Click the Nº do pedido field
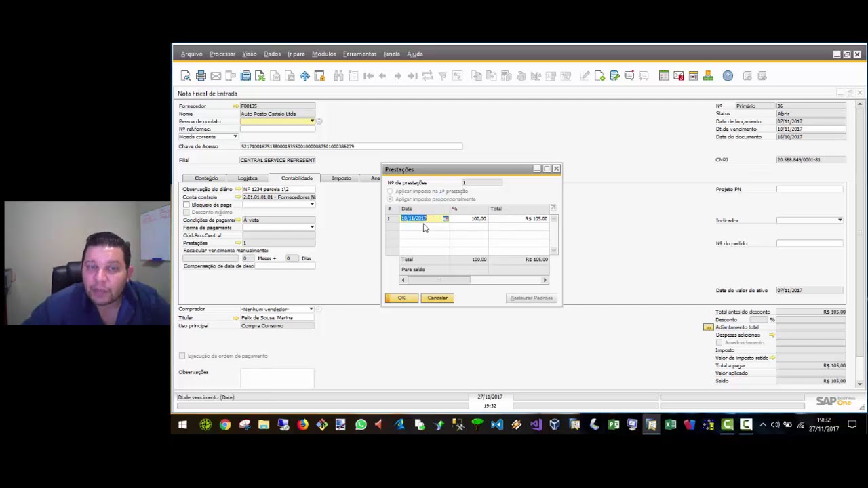 click(810, 243)
